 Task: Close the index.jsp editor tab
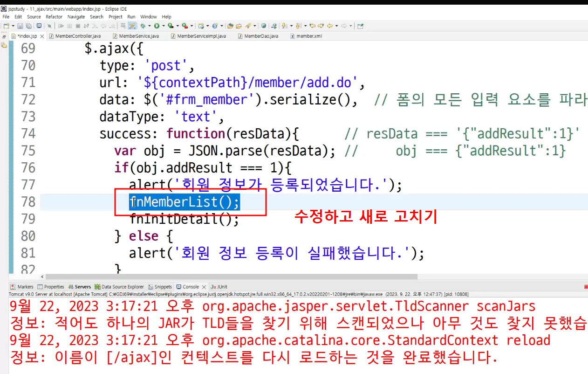click(x=42, y=36)
